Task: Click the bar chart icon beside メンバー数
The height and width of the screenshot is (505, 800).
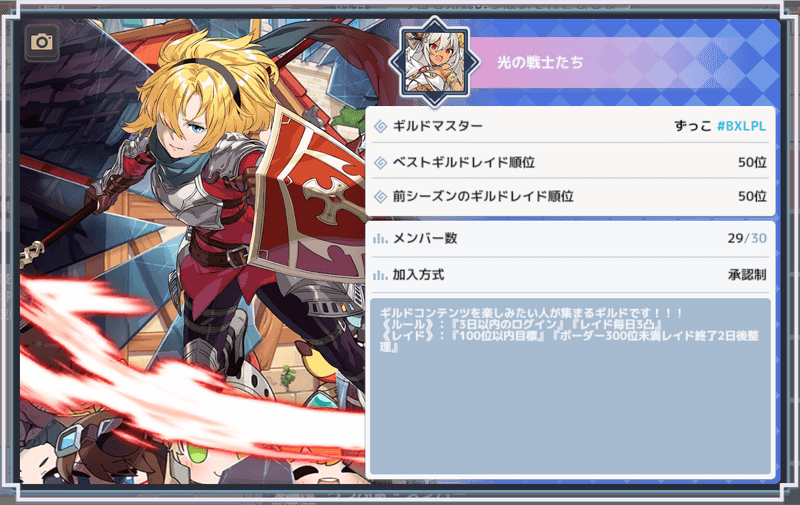Action: (380, 238)
